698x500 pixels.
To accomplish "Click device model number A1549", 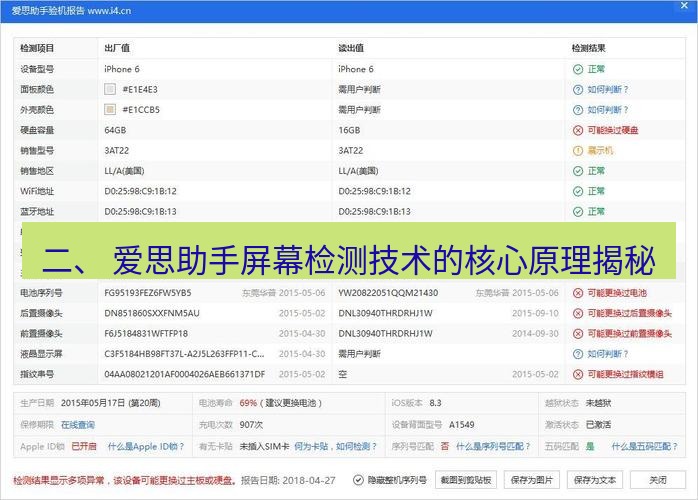I will 462,425.
